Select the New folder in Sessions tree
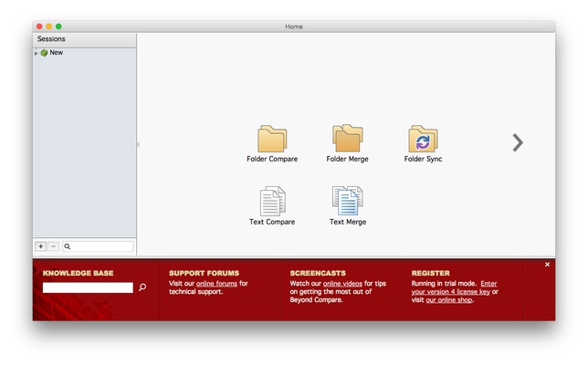588x365 pixels. pos(56,53)
